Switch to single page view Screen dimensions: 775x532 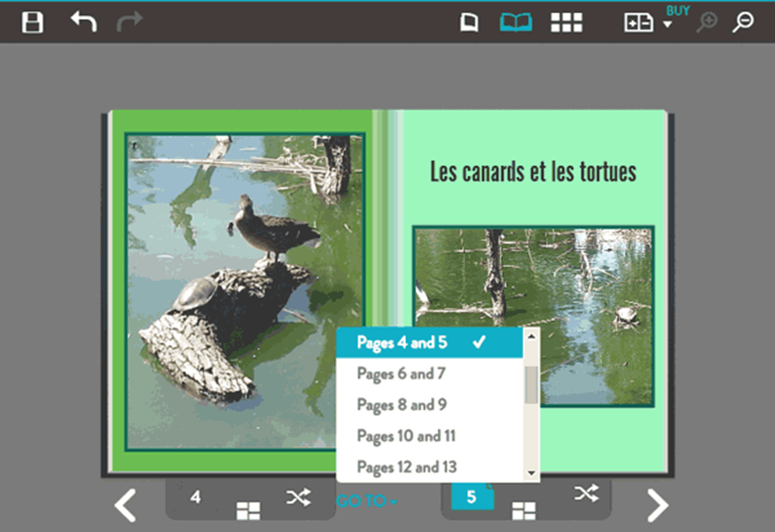[469, 22]
